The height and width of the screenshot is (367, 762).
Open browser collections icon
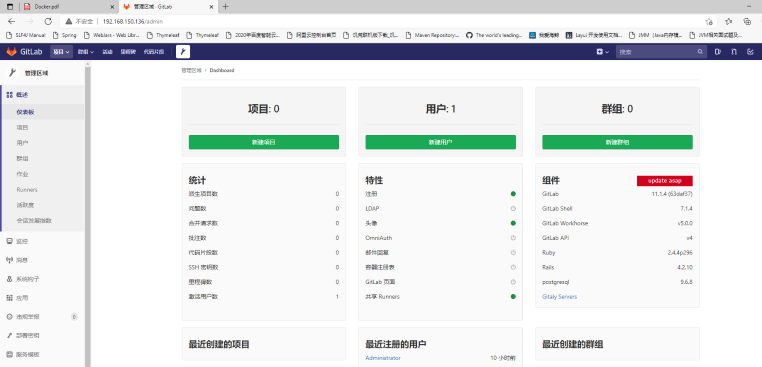coord(747,21)
